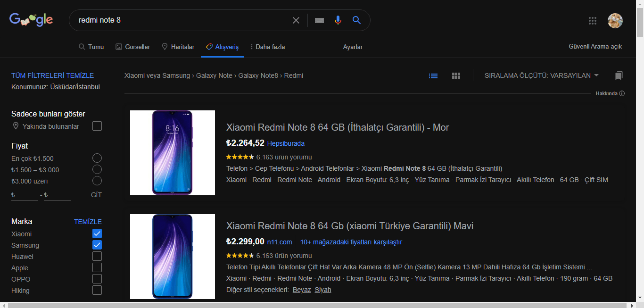Open Xiaomi Redmi Note 8 Mavi title
Viewport: 644px width, 308px height.
point(350,226)
